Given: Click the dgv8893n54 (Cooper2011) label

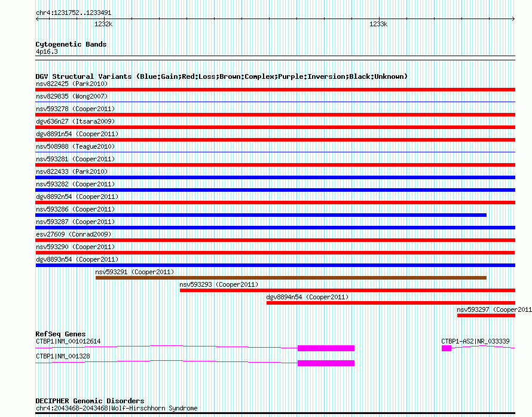Looking at the screenshot, I should (x=77, y=259).
